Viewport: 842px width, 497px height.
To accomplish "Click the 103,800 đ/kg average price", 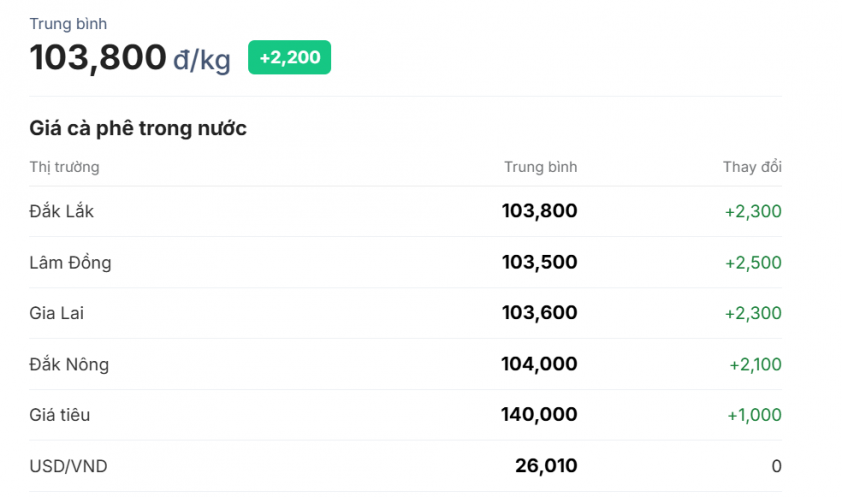I will point(130,58).
